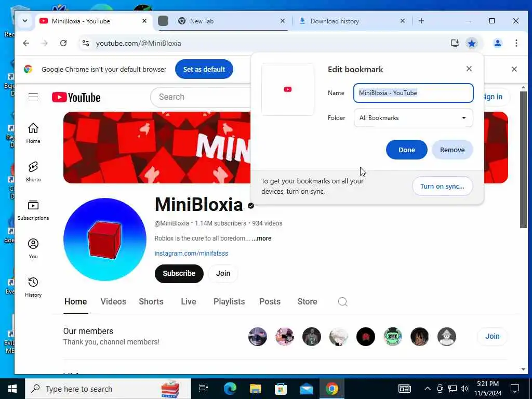Viewport: 532px width, 399px height.
Task: Open Subscriptions in YouTube sidebar
Action: (33, 210)
